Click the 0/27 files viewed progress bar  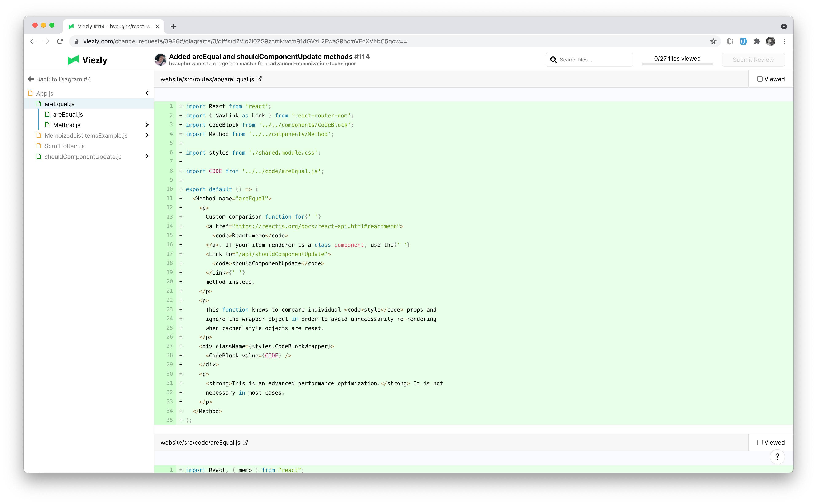[677, 64]
